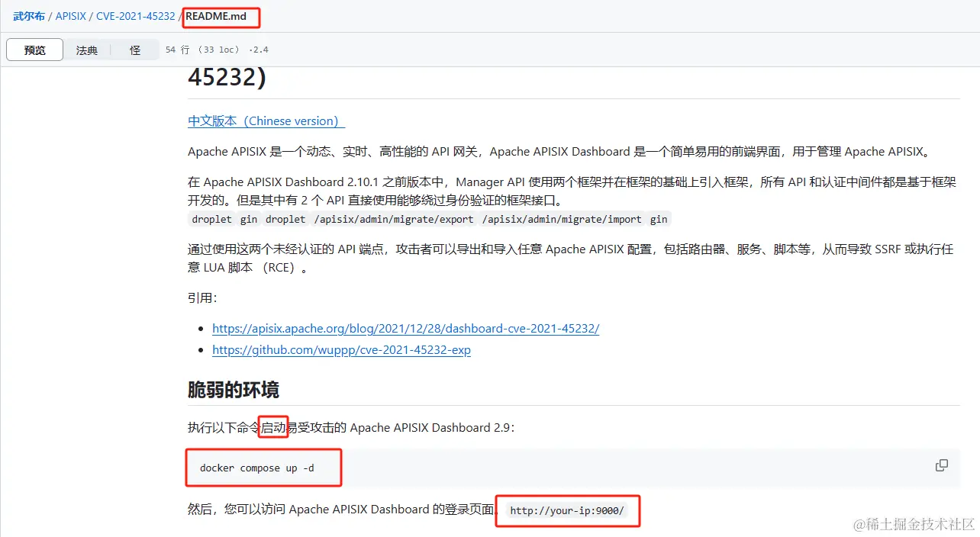Viewport: 980px width, 537px height.
Task: Go to APISIX breadcrumb folder
Action: coord(71,16)
